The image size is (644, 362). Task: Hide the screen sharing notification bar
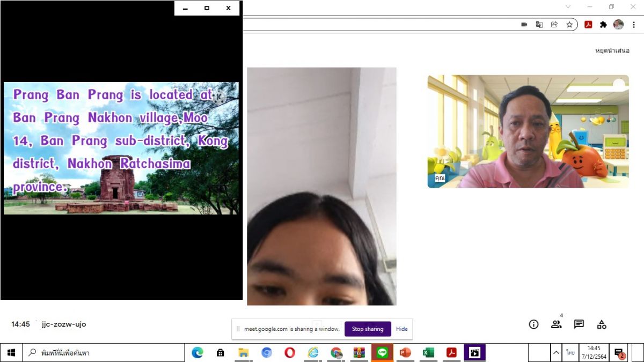point(401,329)
